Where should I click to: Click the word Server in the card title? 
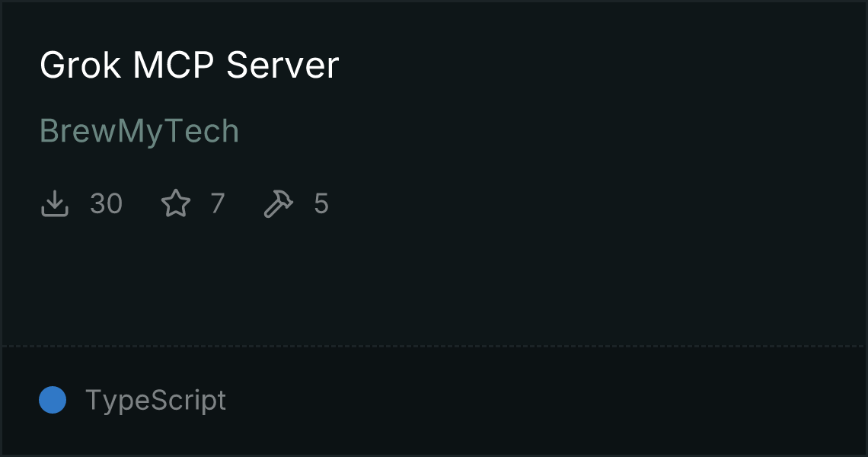pos(282,66)
